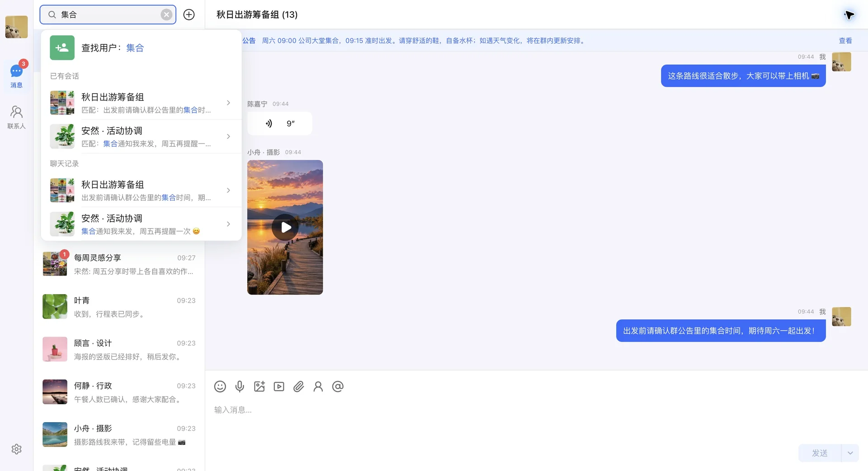Viewport: 868px width, 471px height.
Task: Open the Messages tab in sidebar
Action: click(17, 75)
